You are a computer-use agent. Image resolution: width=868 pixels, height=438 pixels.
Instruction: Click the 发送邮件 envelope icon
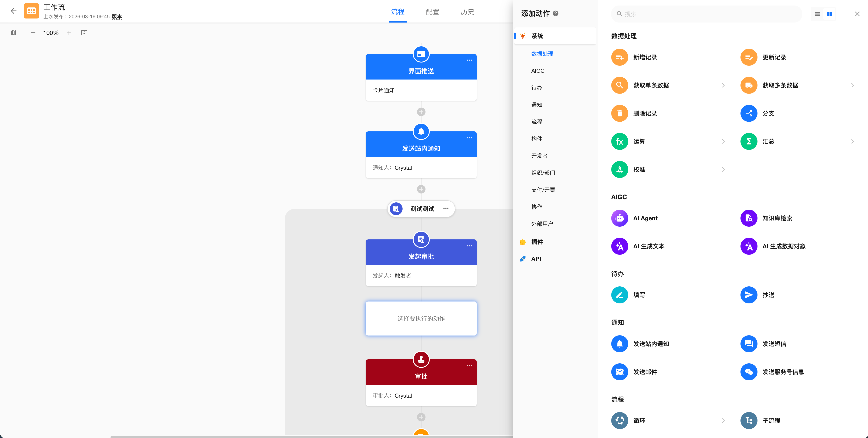pos(619,372)
